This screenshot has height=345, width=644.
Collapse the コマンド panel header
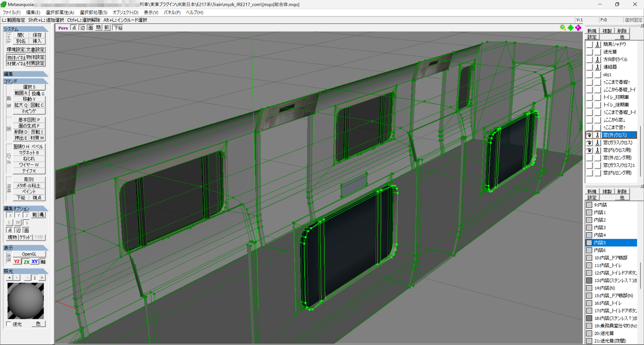(x=25, y=81)
